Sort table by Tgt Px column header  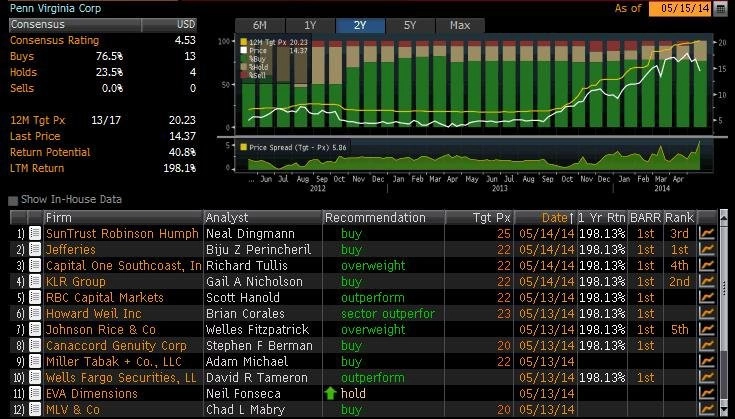(479, 217)
